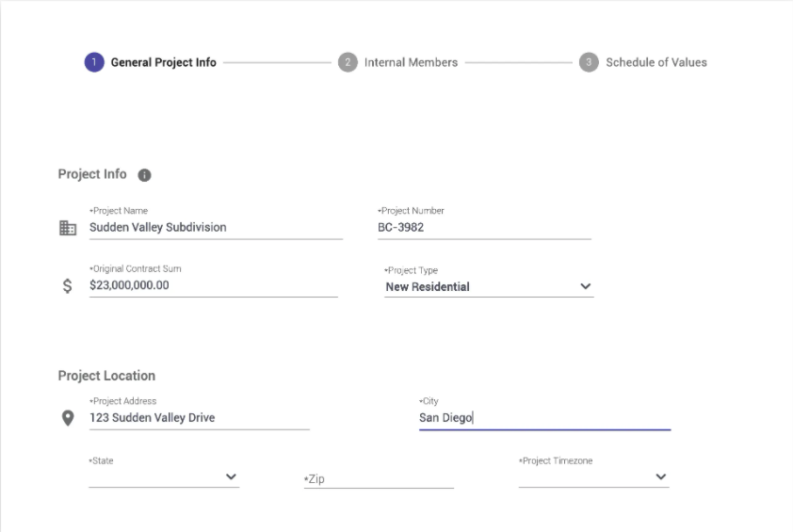Switch to Schedule of Values step
Viewport: 793px width, 532px height.
655,63
